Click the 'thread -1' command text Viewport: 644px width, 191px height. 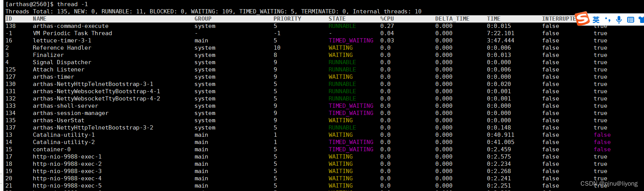(x=73, y=4)
